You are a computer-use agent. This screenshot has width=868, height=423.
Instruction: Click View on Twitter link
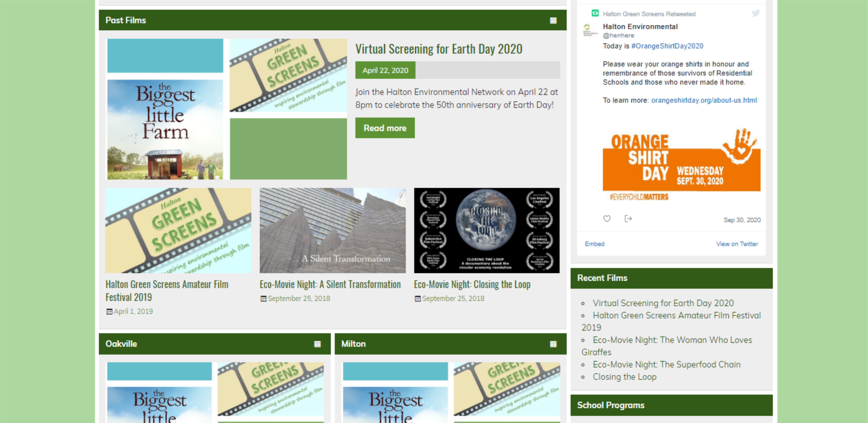click(x=737, y=244)
